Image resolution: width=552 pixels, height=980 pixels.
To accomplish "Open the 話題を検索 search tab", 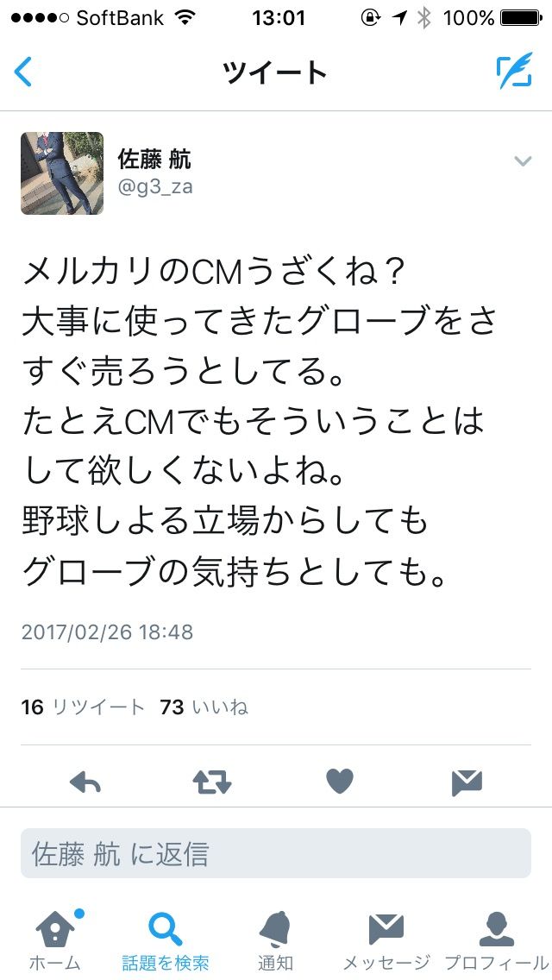I will (x=166, y=940).
